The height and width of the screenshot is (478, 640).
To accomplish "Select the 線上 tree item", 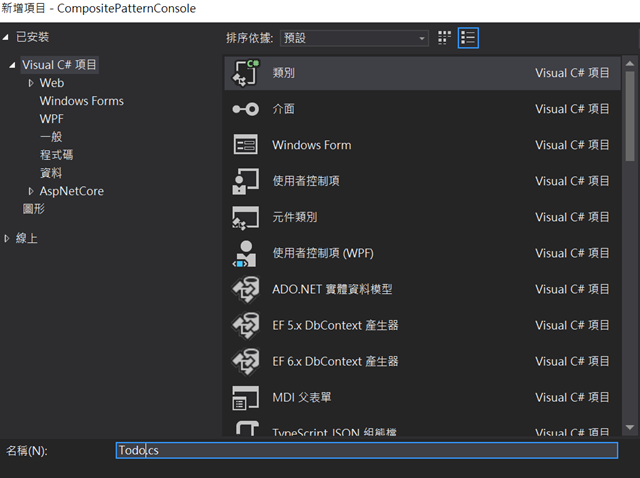I will [27, 238].
